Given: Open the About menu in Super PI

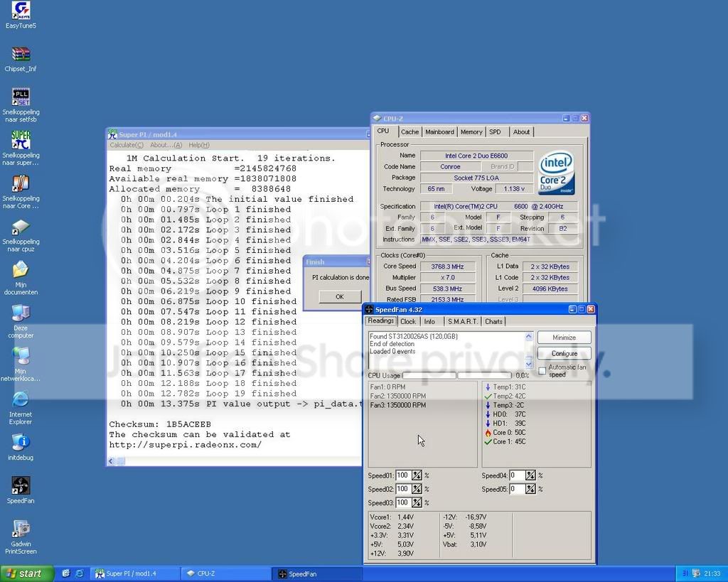Looking at the screenshot, I should [x=166, y=145].
